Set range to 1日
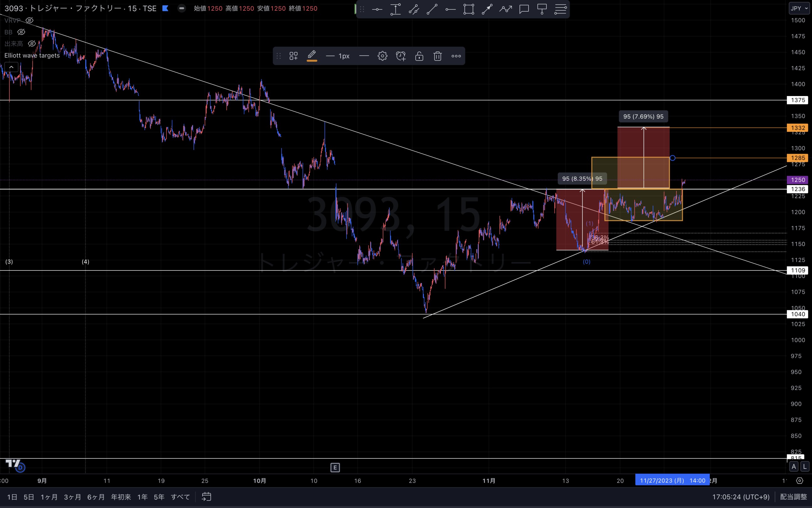The width and height of the screenshot is (812, 508). pyautogui.click(x=12, y=497)
